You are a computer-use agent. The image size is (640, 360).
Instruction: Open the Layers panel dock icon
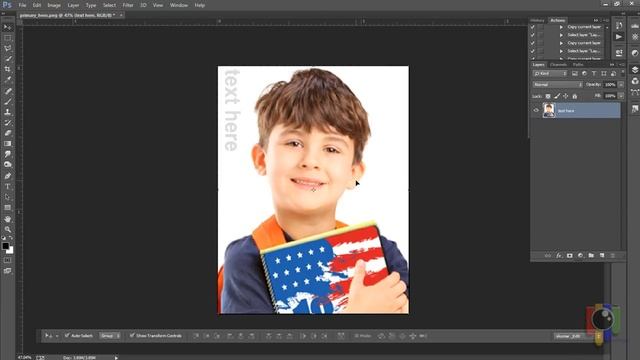pos(635,69)
